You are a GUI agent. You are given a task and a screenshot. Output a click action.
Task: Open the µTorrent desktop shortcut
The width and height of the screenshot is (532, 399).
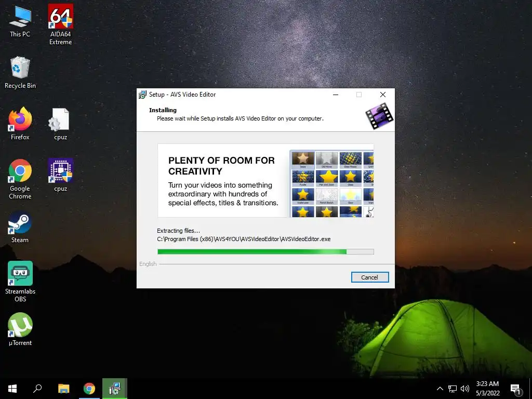pos(20,329)
